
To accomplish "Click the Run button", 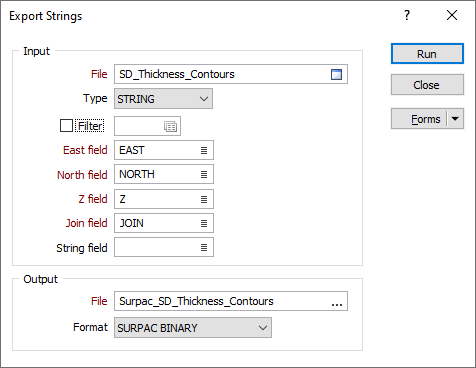I will click(427, 54).
